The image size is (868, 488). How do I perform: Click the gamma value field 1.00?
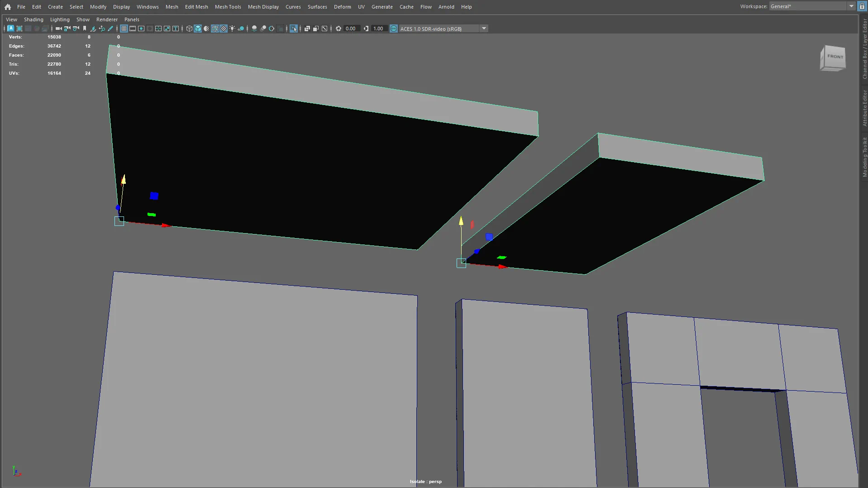379,29
